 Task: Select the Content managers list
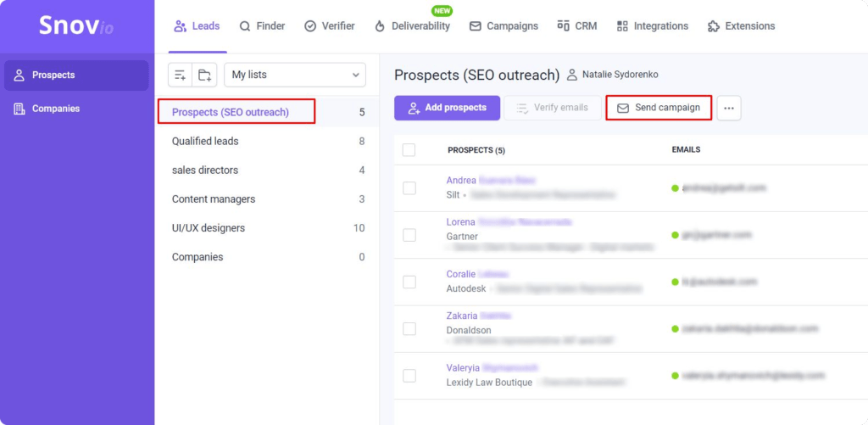[x=268, y=199]
